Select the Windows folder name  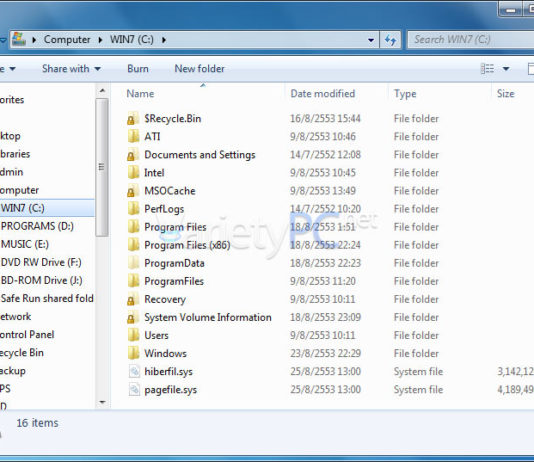coord(166,353)
